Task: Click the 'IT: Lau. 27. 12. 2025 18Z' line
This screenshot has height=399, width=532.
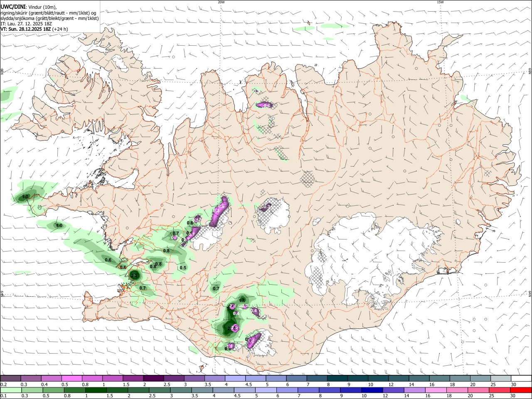Action: coord(26,24)
